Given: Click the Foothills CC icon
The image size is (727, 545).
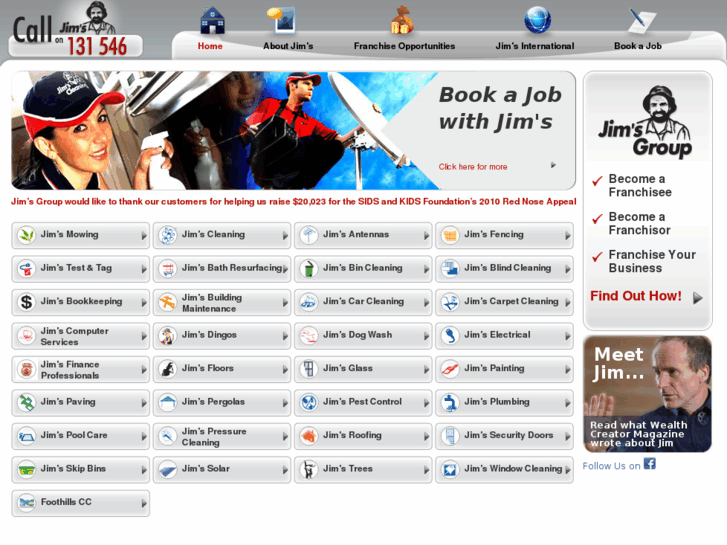Looking at the screenshot, I should [27, 503].
